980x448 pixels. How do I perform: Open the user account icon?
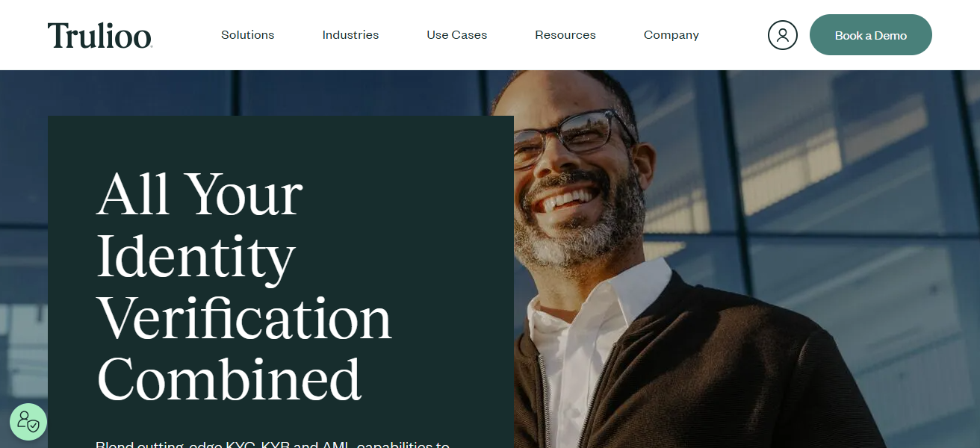point(783,35)
